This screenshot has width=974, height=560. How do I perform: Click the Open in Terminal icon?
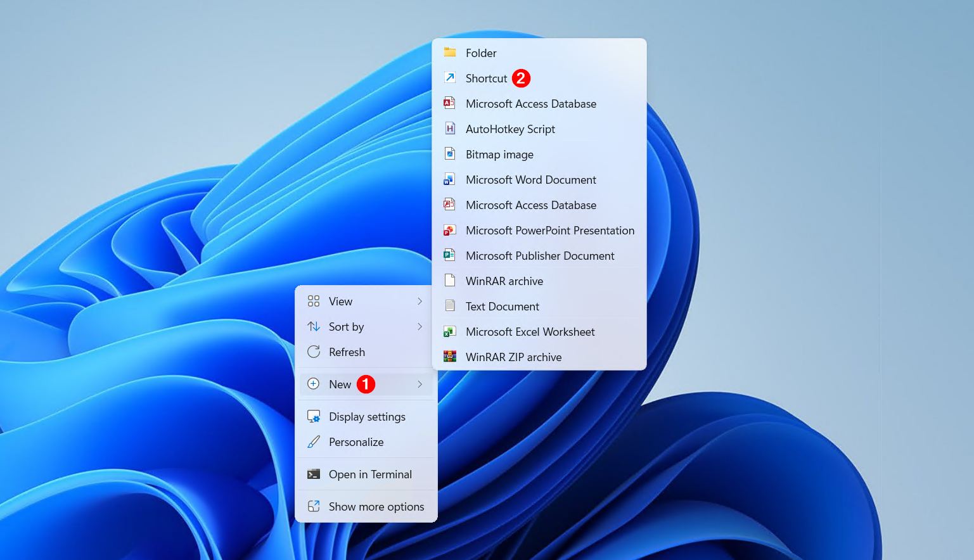tap(314, 474)
